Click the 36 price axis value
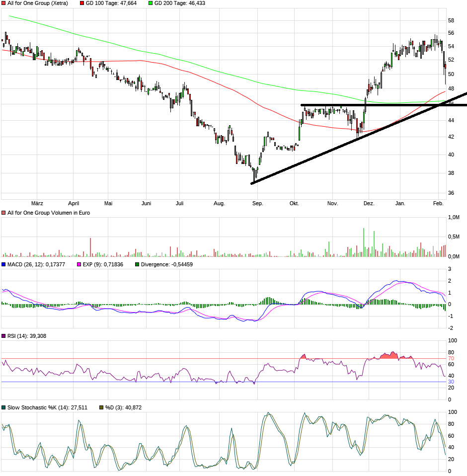Screen dimensions: 467x476 coord(451,192)
